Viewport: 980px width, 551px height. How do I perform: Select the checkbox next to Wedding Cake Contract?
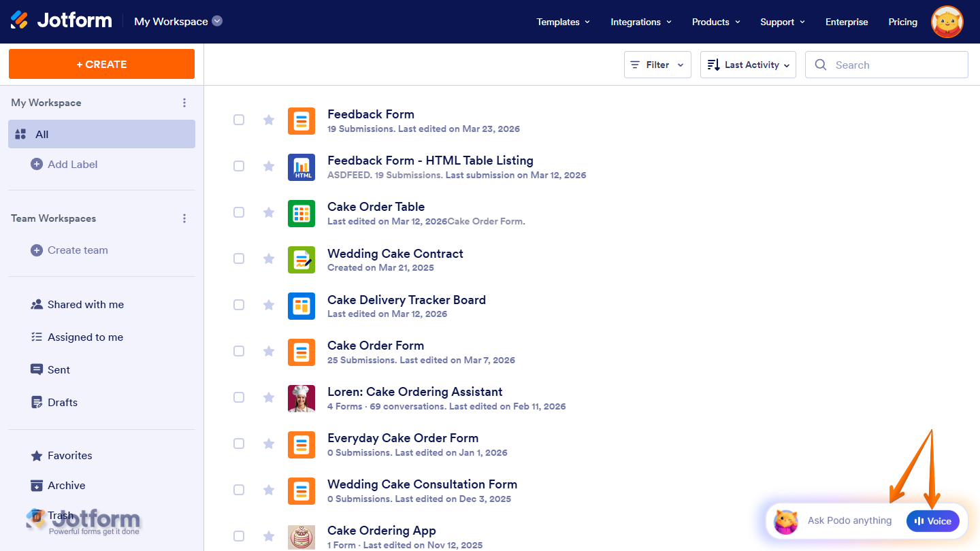[x=239, y=258]
